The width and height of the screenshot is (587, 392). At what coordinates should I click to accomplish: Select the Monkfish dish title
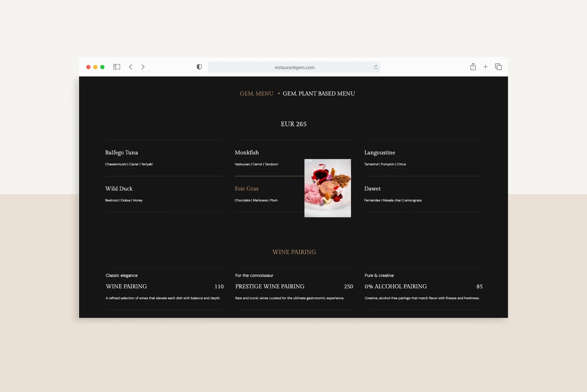[247, 153]
